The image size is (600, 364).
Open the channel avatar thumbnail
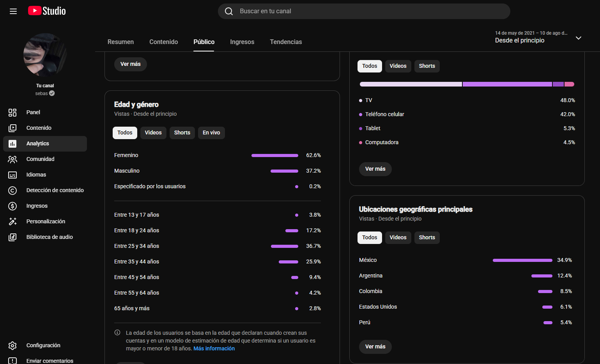[x=45, y=55]
